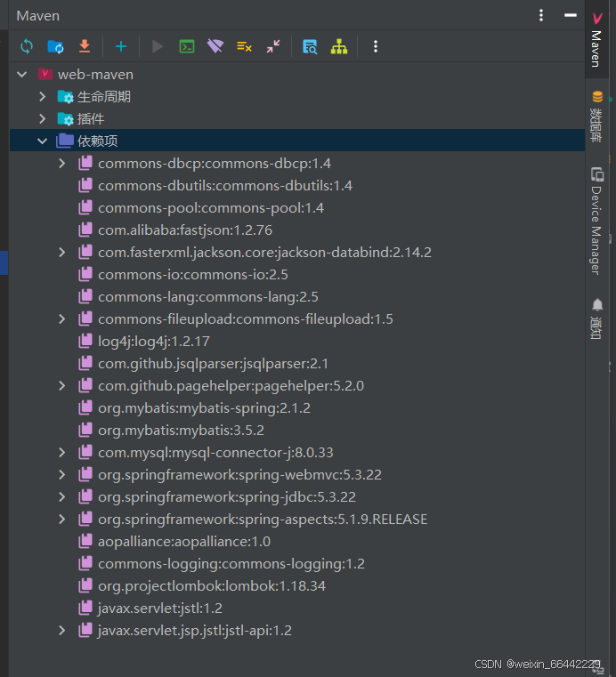Screen dimensions: 616x677
Task: Expand pagehelper:5.2.0 dependency
Action: (x=61, y=385)
